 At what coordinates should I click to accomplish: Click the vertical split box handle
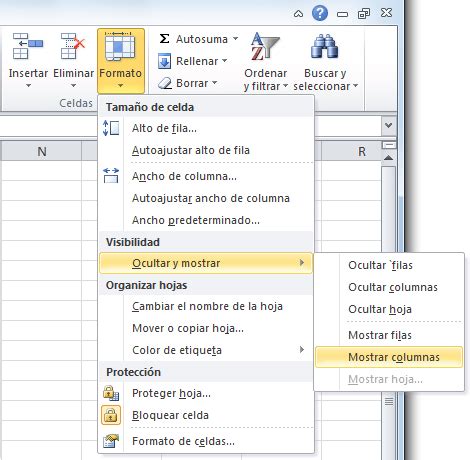[388, 145]
